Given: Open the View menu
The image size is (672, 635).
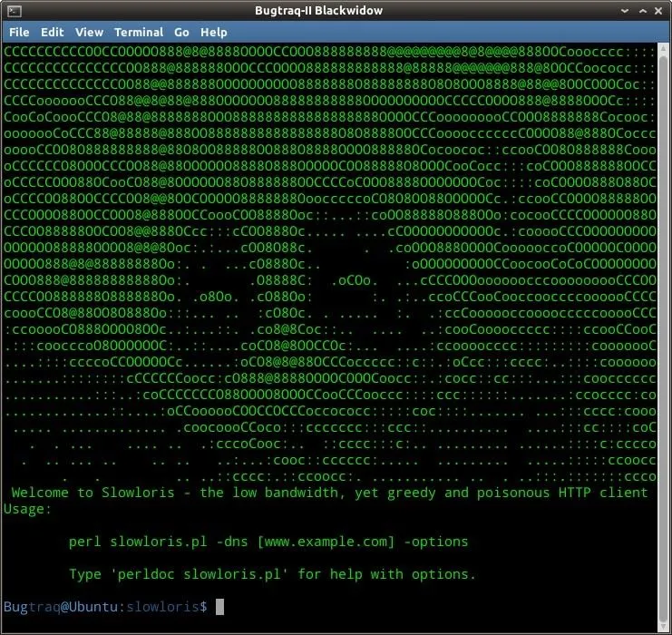Looking at the screenshot, I should [89, 32].
